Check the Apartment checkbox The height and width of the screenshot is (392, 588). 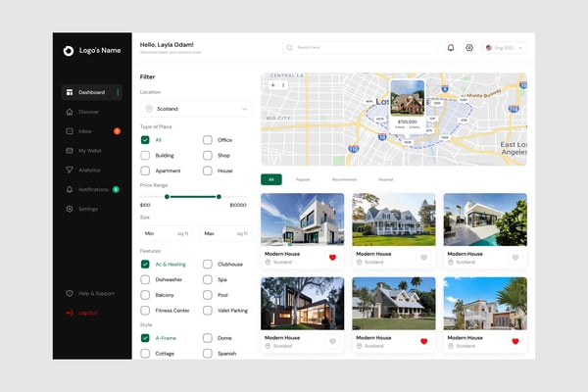[x=145, y=171]
